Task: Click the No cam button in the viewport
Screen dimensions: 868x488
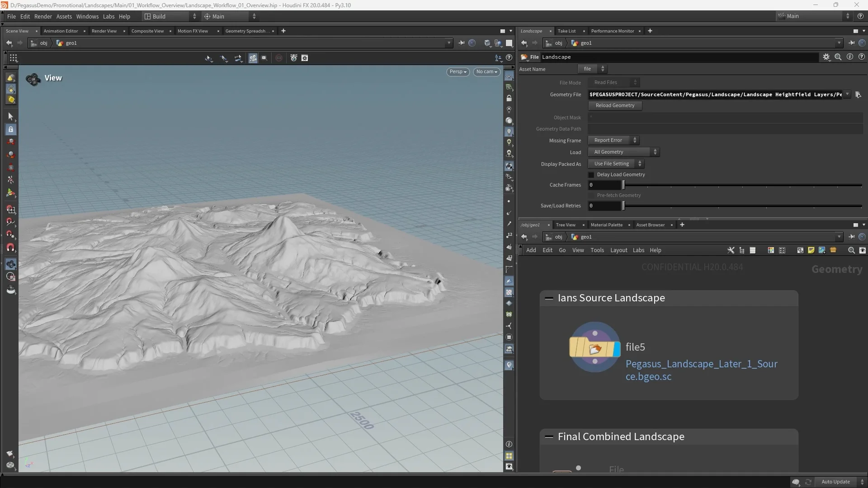Action: click(x=486, y=72)
